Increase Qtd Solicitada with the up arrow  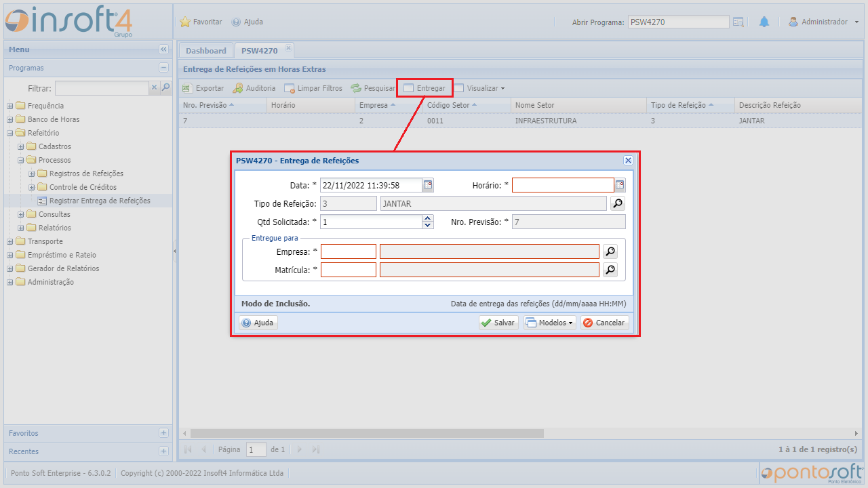(428, 218)
